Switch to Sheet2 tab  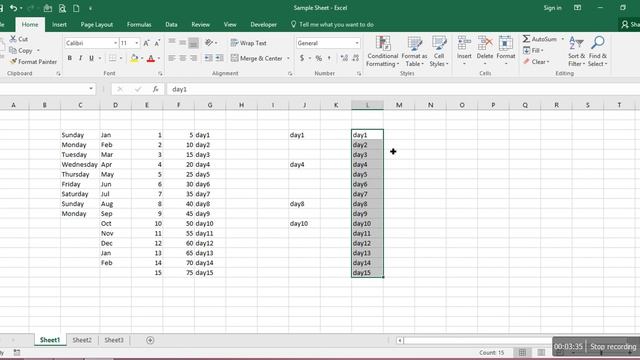[x=82, y=340]
